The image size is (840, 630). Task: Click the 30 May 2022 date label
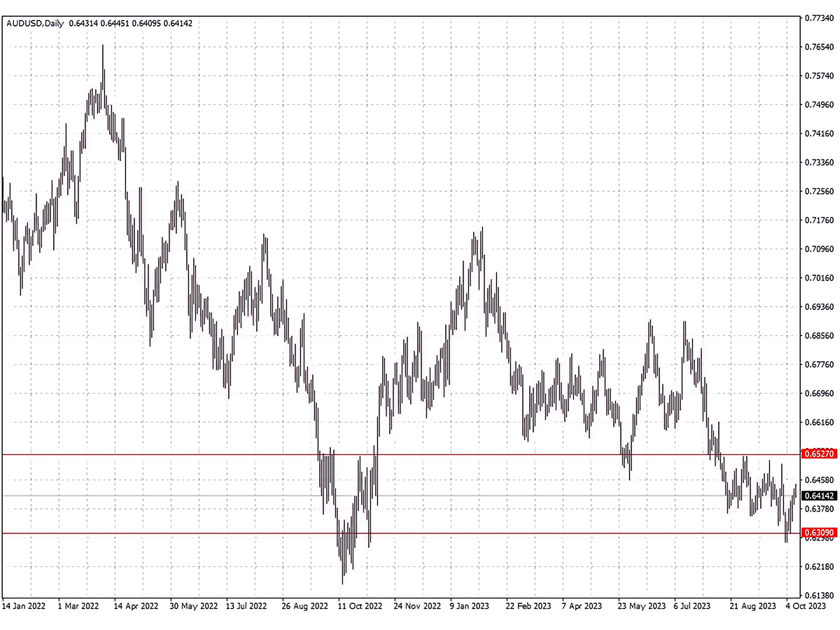(193, 605)
